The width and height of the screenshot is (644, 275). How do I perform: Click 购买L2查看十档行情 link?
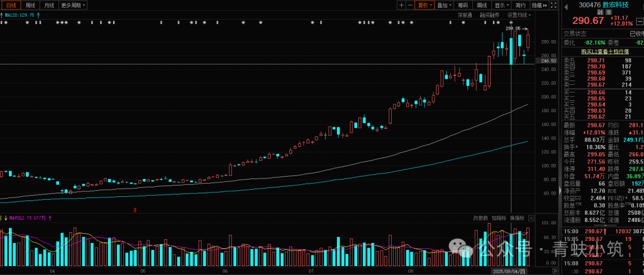pyautogui.click(x=605, y=52)
